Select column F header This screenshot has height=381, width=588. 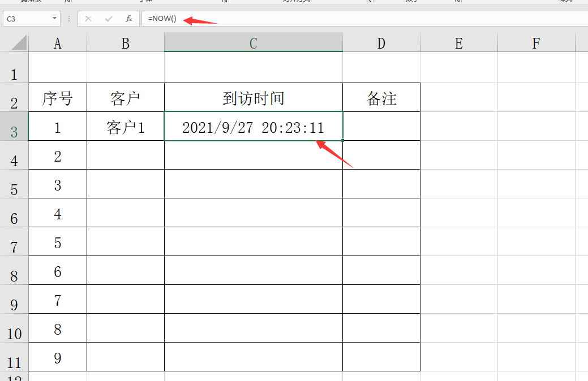pos(537,42)
